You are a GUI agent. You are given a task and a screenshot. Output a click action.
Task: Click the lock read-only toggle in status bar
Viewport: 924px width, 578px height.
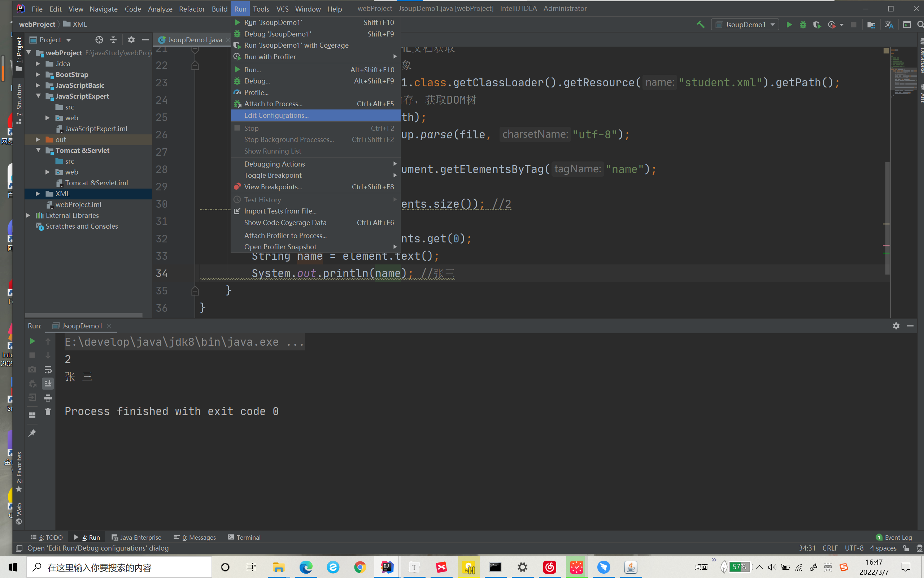coord(906,548)
